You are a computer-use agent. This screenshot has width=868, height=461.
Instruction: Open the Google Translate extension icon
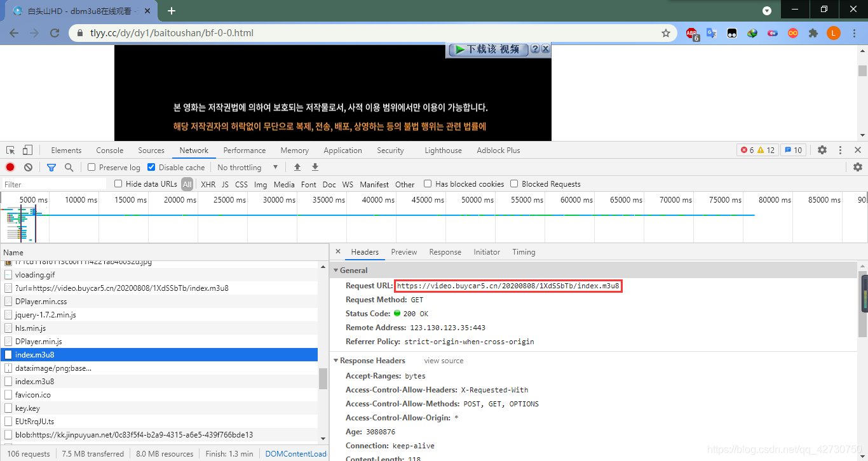711,33
